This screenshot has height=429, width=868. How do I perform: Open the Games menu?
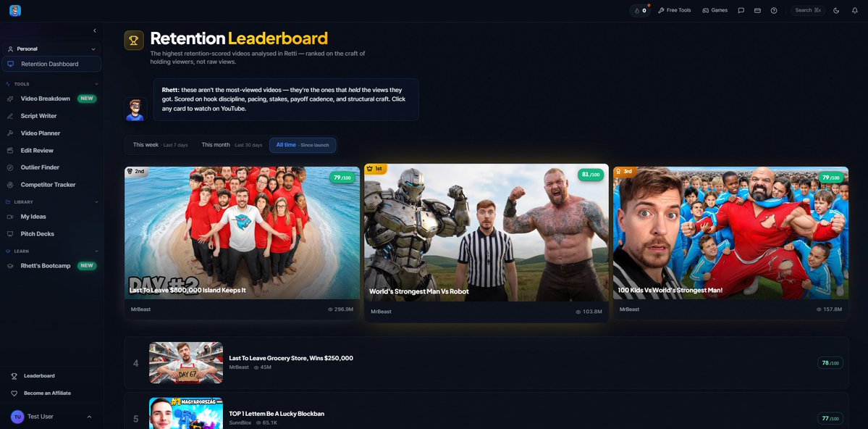[715, 11]
